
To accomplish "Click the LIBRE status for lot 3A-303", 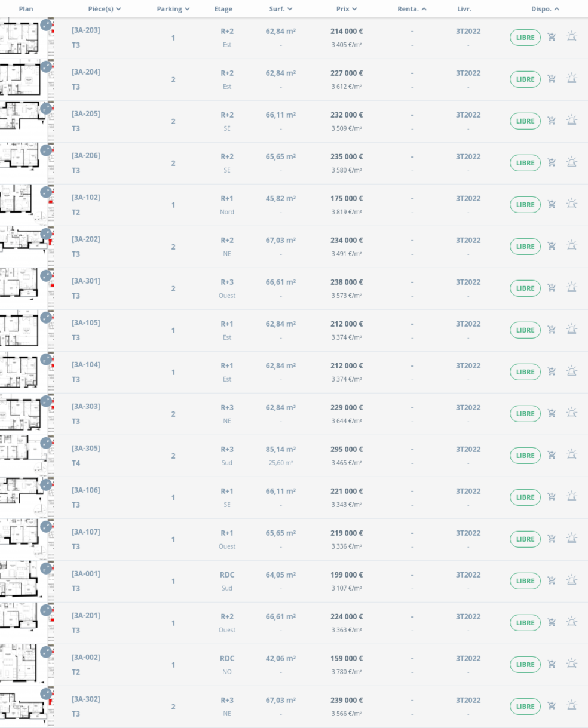I will [x=525, y=414].
